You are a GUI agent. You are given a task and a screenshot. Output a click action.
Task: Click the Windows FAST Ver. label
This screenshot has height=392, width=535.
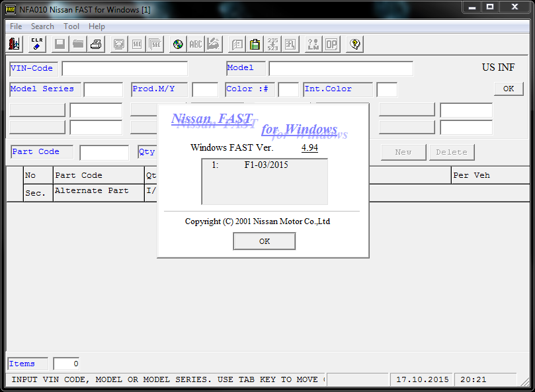pos(232,147)
